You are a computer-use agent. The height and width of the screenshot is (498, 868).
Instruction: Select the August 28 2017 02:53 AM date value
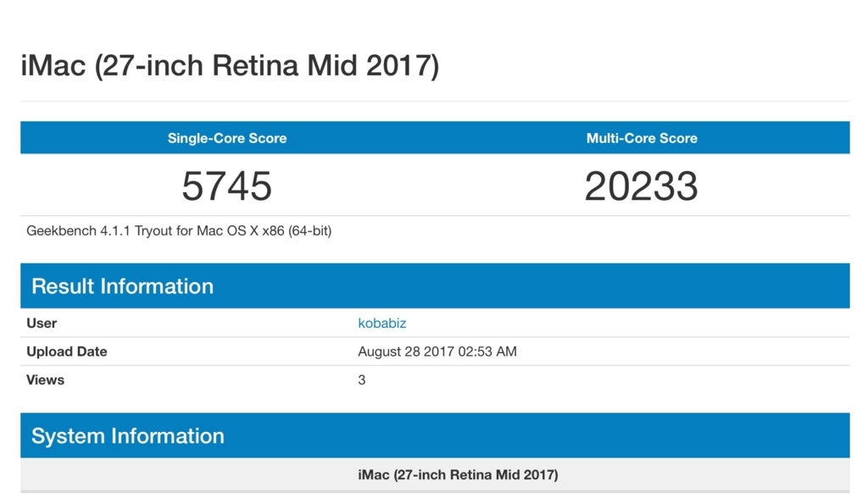coord(437,352)
